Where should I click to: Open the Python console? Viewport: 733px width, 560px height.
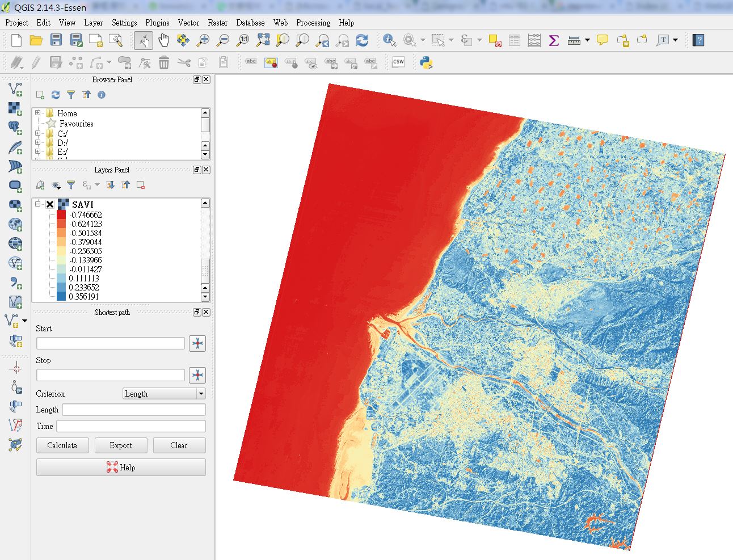426,62
